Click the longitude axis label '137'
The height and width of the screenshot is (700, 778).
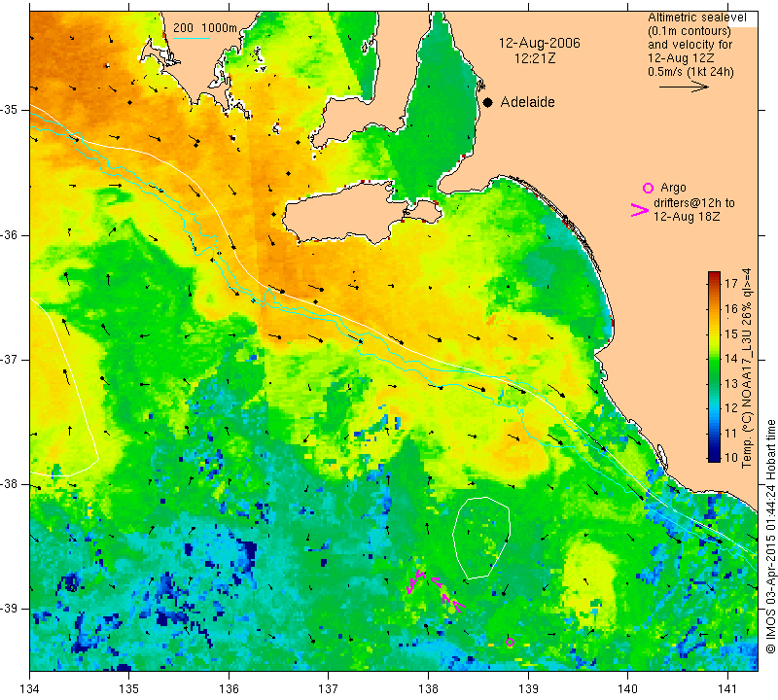(329, 688)
